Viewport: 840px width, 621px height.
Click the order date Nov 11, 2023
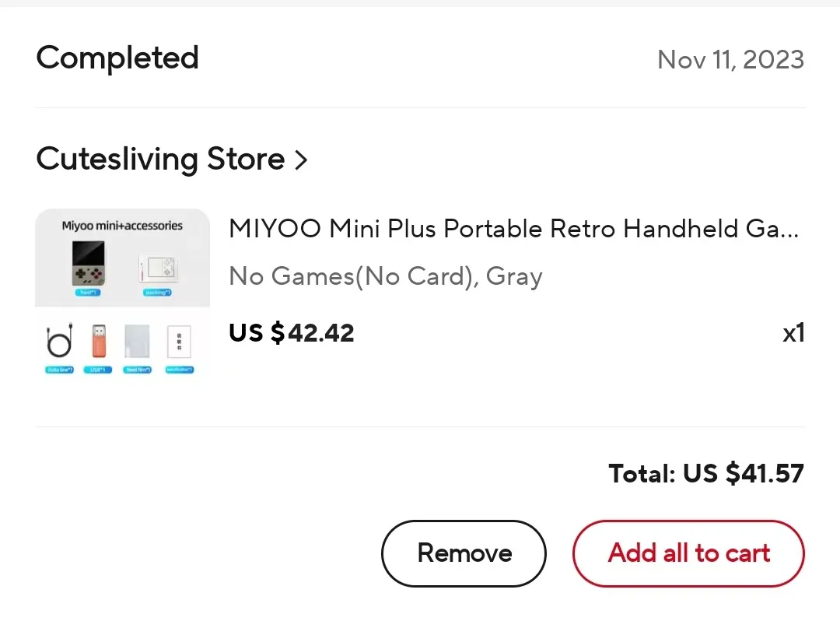[x=730, y=59]
